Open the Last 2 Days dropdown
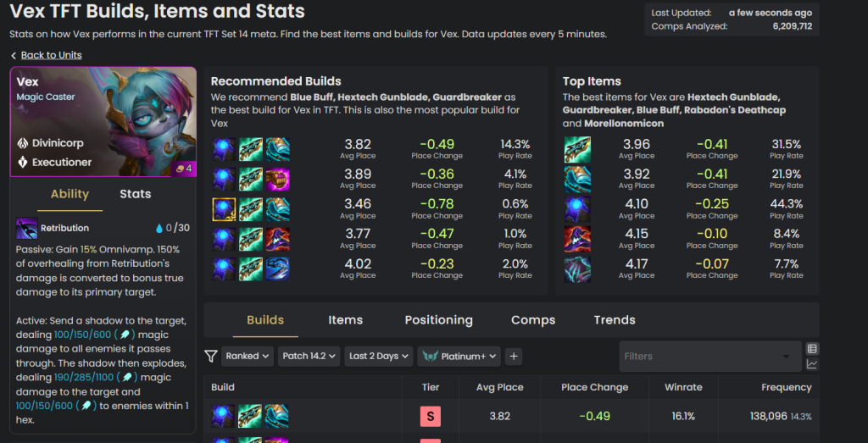868x443 pixels. coord(379,356)
